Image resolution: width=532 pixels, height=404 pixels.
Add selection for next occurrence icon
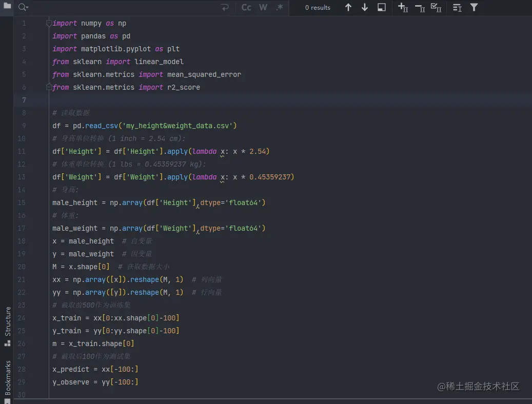point(403,8)
